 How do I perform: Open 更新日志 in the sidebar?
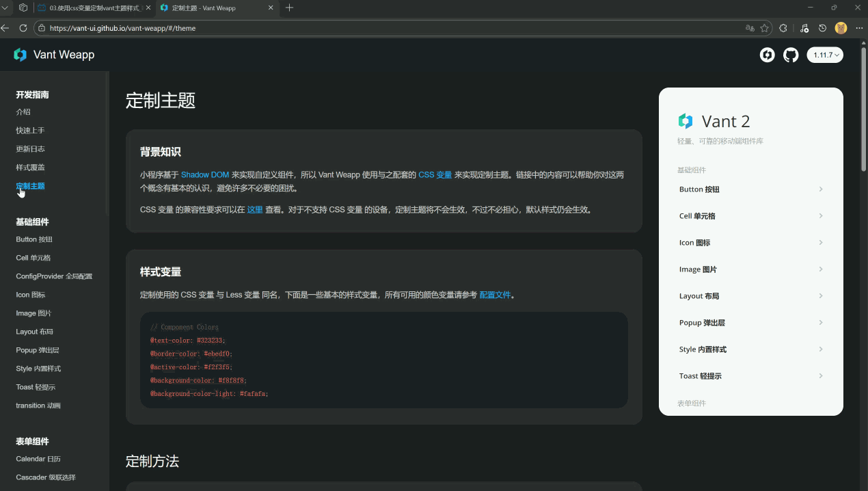pos(30,149)
